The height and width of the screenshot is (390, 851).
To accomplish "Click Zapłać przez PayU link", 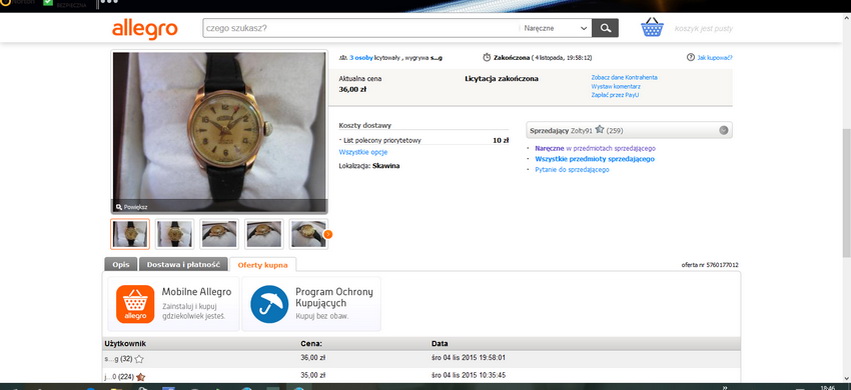I will 615,95.
